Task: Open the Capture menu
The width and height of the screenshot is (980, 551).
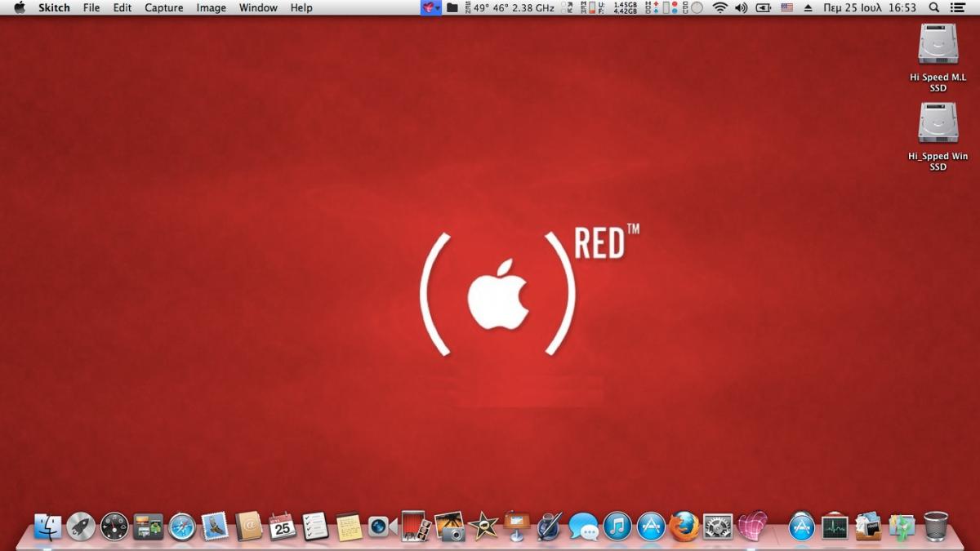Action: [x=163, y=7]
